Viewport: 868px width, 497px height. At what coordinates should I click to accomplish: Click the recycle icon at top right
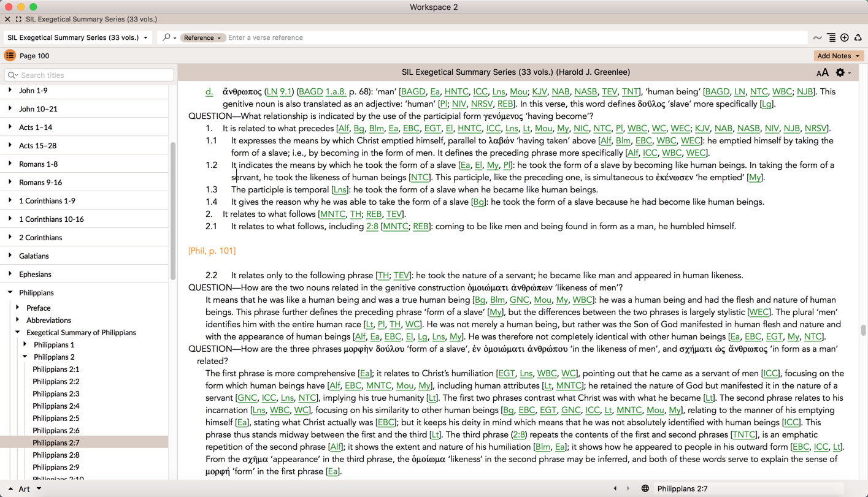point(858,38)
